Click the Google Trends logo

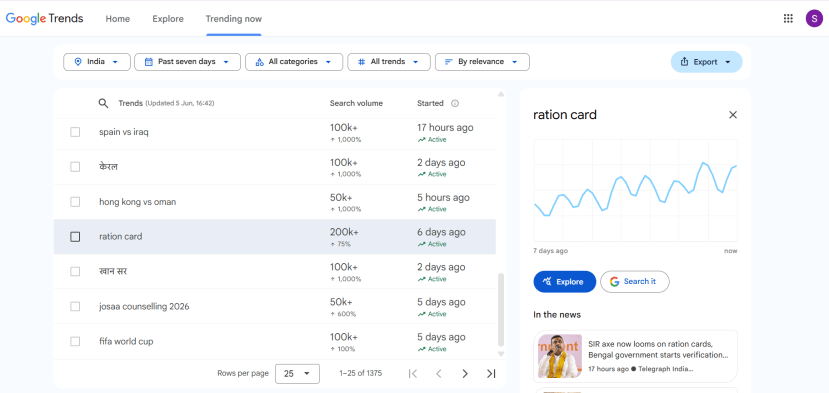(44, 19)
